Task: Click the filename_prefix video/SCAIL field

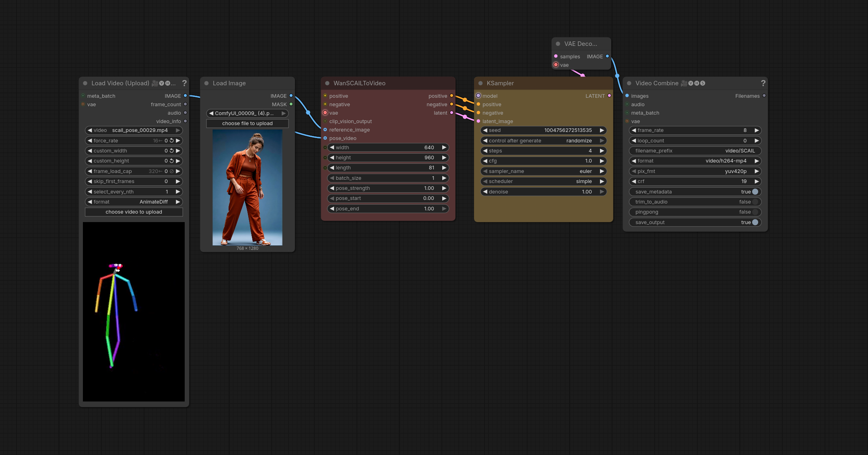Action: (695, 151)
